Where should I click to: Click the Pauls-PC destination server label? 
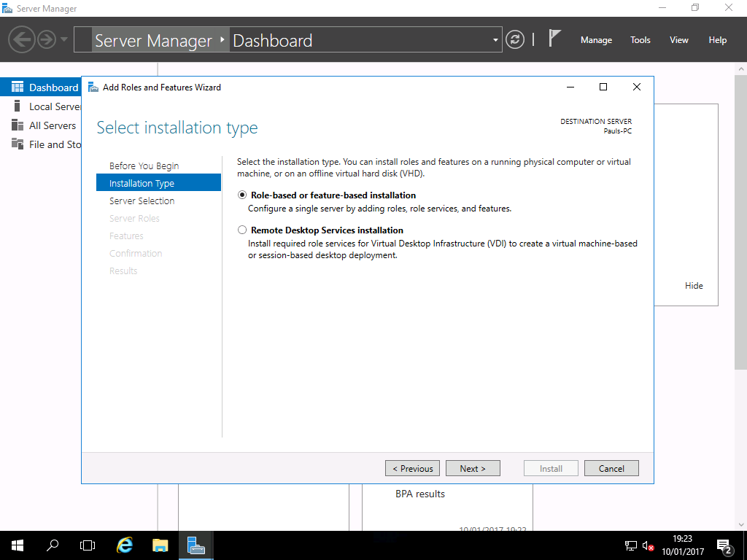617,131
